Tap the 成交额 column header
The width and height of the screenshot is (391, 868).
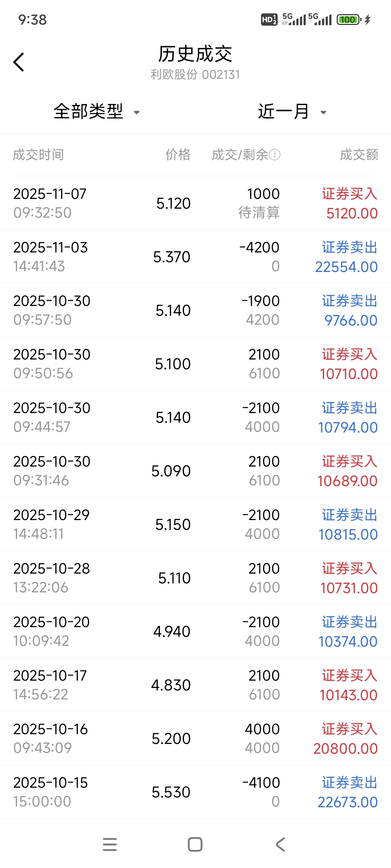[359, 155]
